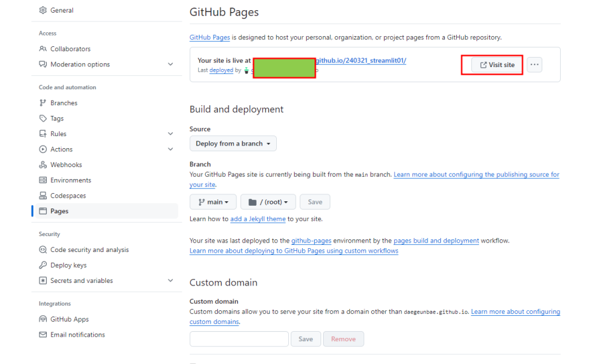Click the Pages browser-window icon

[x=42, y=211]
